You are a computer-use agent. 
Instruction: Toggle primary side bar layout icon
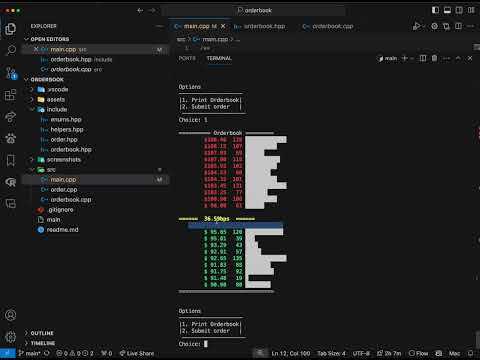[435, 10]
